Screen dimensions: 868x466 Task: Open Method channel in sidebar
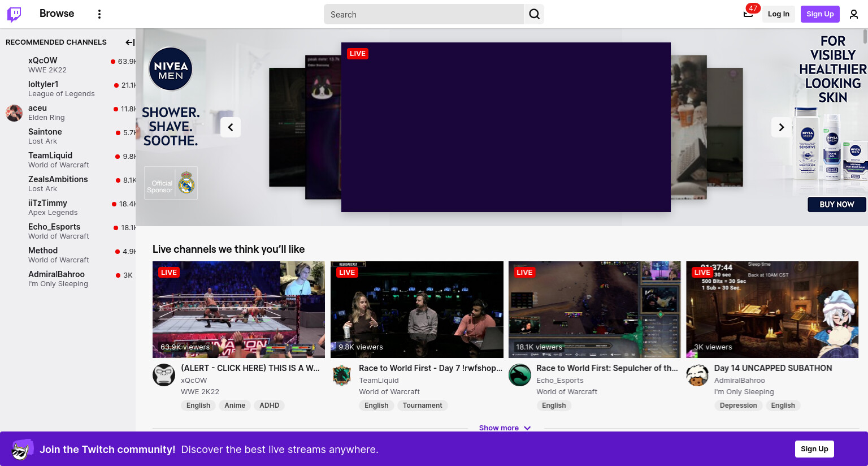coord(68,255)
